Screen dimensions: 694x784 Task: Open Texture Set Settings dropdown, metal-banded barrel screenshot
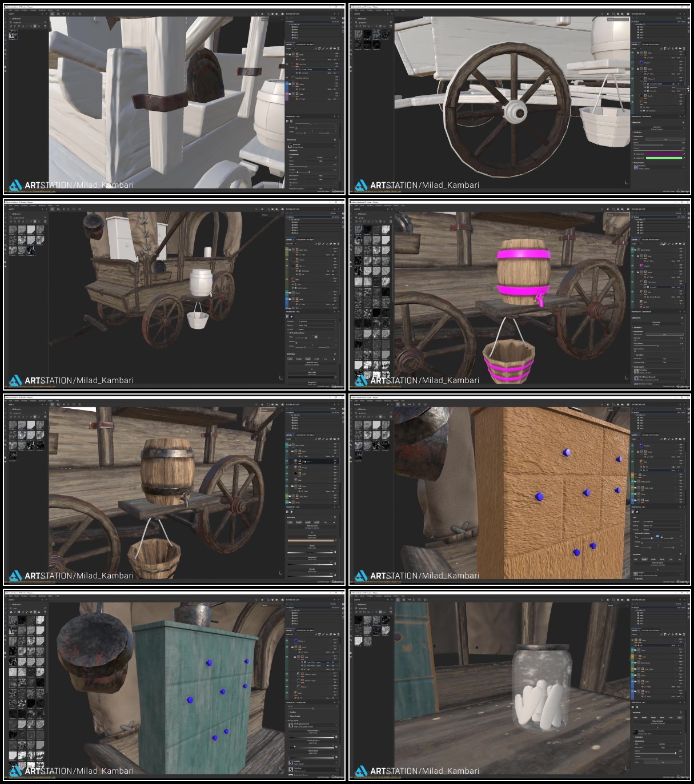click(x=335, y=408)
